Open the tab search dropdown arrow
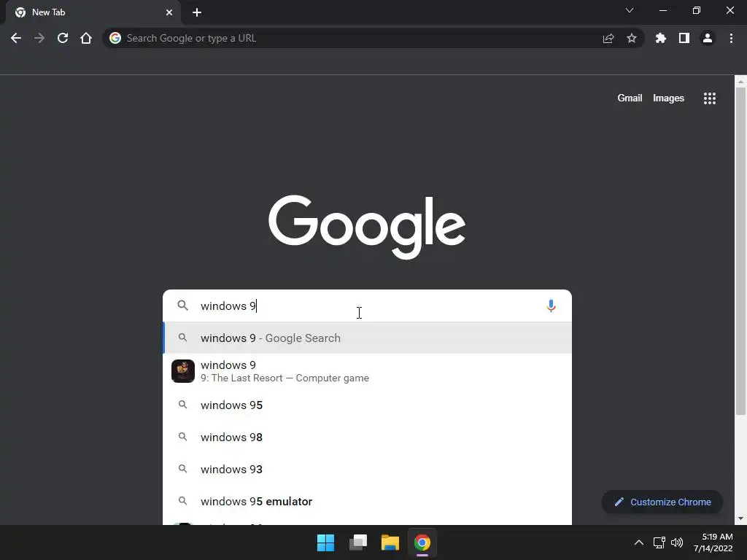Screen dimensions: 747x560 click(630, 10)
